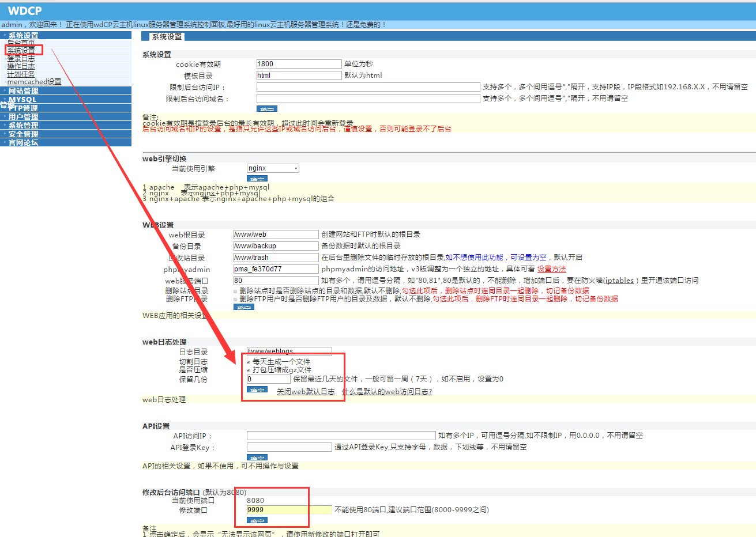Expand the 安全管理 sidebar section

click(23, 134)
